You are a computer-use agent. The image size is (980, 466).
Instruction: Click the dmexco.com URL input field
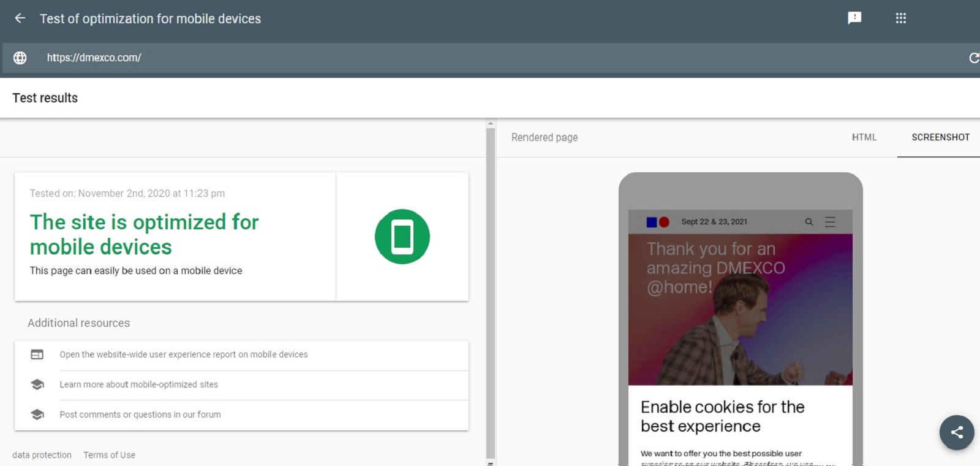pos(490,58)
